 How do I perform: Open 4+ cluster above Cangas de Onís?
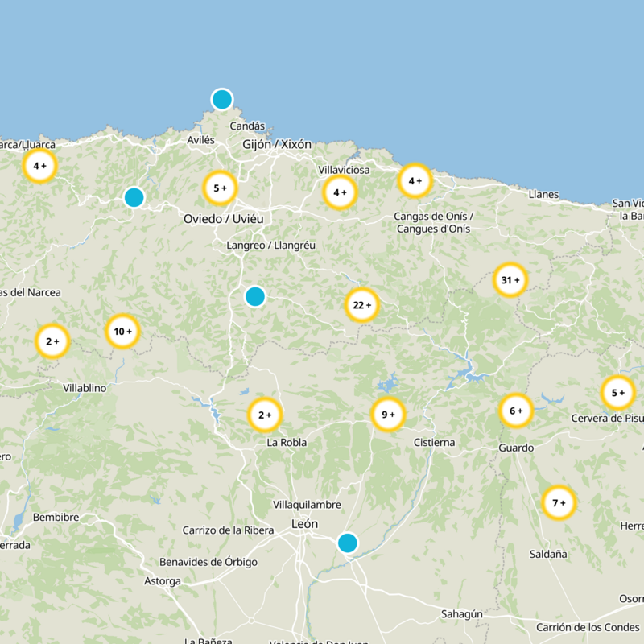point(415,180)
